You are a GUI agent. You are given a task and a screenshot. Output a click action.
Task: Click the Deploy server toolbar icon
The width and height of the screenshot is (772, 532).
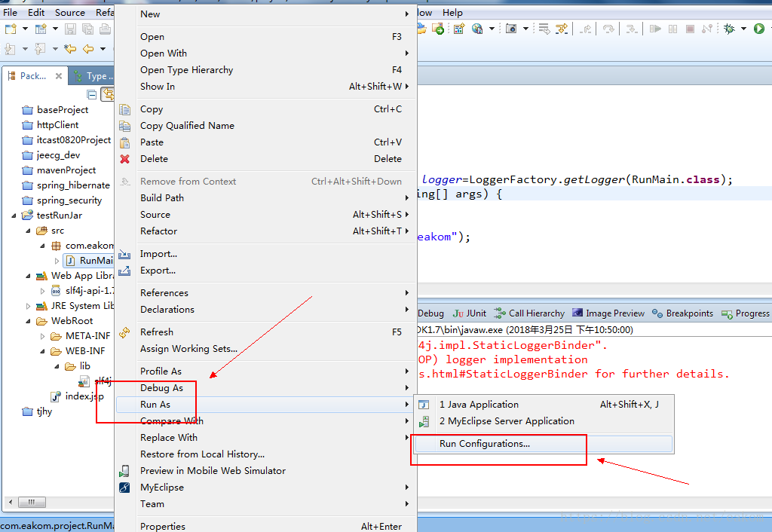click(x=438, y=29)
